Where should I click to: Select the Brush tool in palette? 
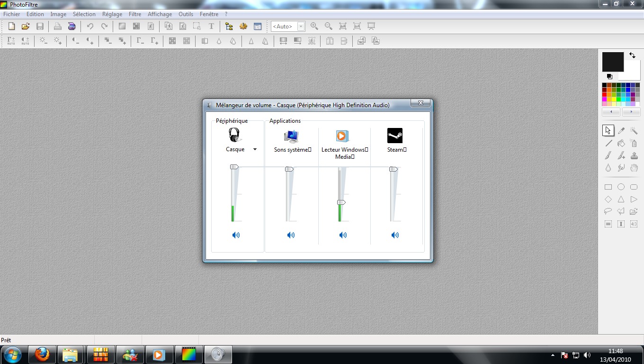608,155
